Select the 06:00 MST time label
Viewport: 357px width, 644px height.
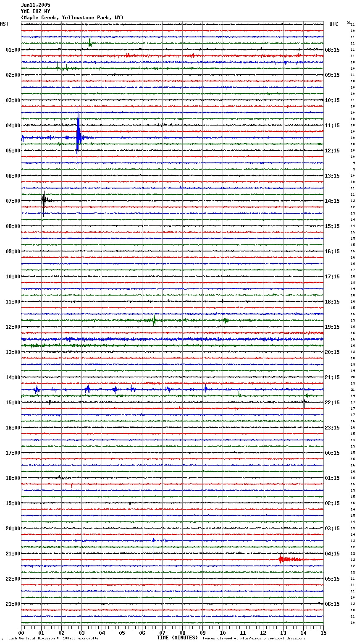(x=13, y=176)
